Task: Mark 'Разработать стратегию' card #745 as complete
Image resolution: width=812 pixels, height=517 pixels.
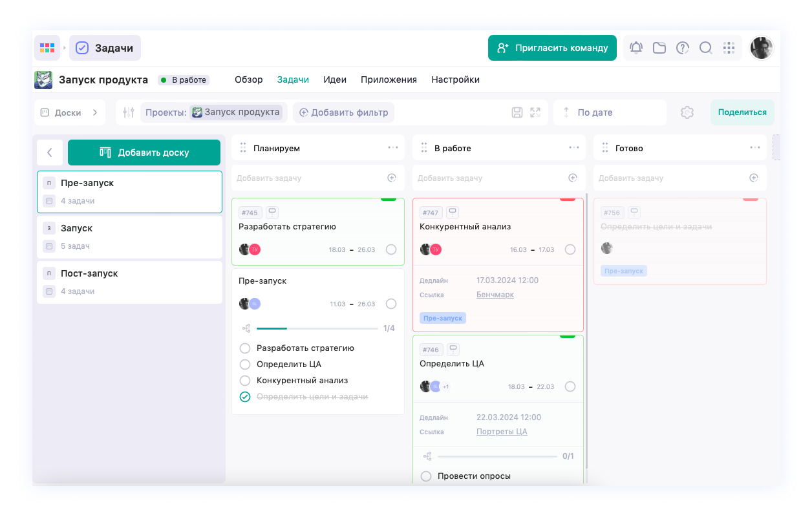Action: click(x=391, y=249)
